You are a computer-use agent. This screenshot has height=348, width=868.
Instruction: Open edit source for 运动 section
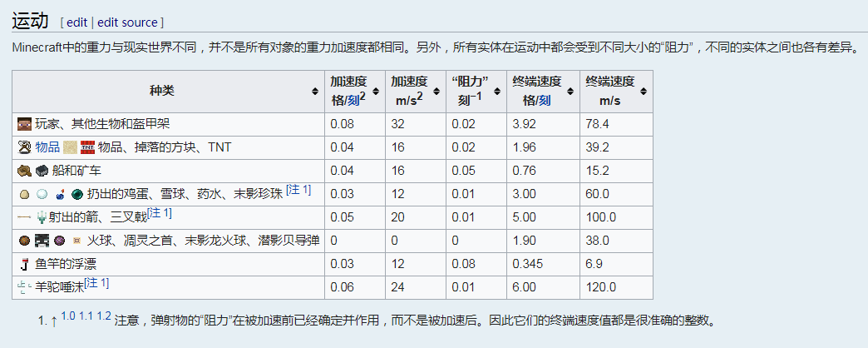(127, 22)
